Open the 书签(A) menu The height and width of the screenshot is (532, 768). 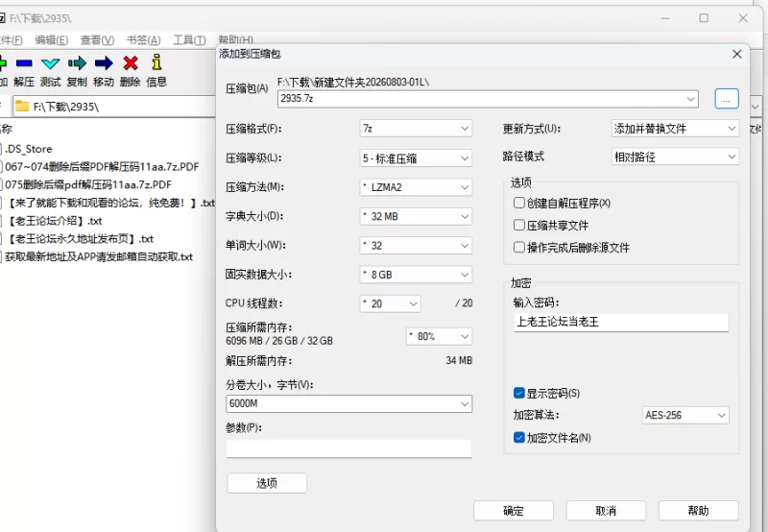[x=143, y=40]
